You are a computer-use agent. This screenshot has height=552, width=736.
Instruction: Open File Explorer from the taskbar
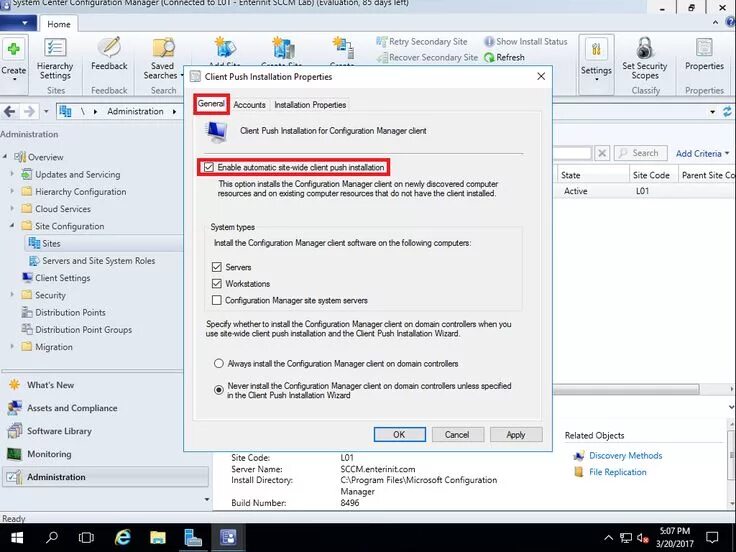click(158, 537)
